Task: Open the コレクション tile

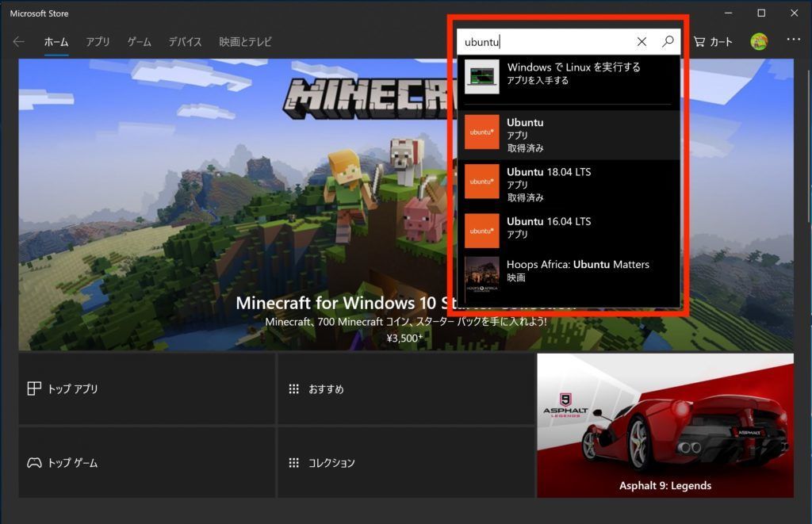Action: [406, 462]
